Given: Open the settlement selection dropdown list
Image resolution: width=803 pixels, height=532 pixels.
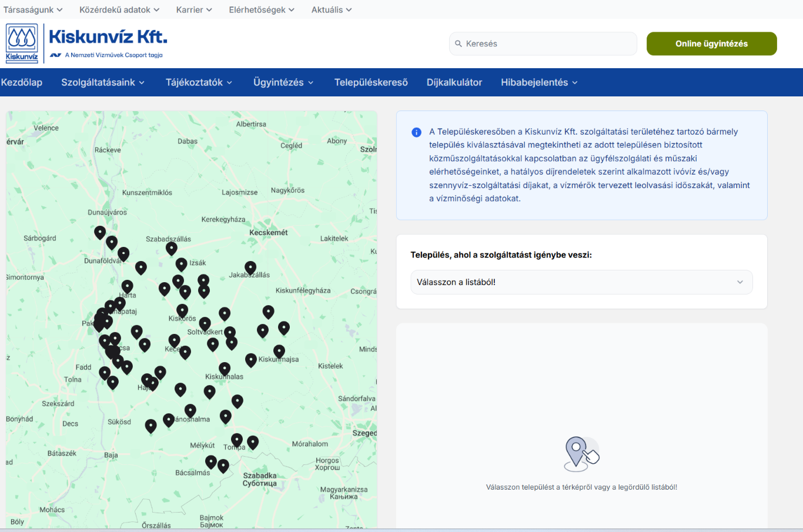Looking at the screenshot, I should pyautogui.click(x=581, y=282).
